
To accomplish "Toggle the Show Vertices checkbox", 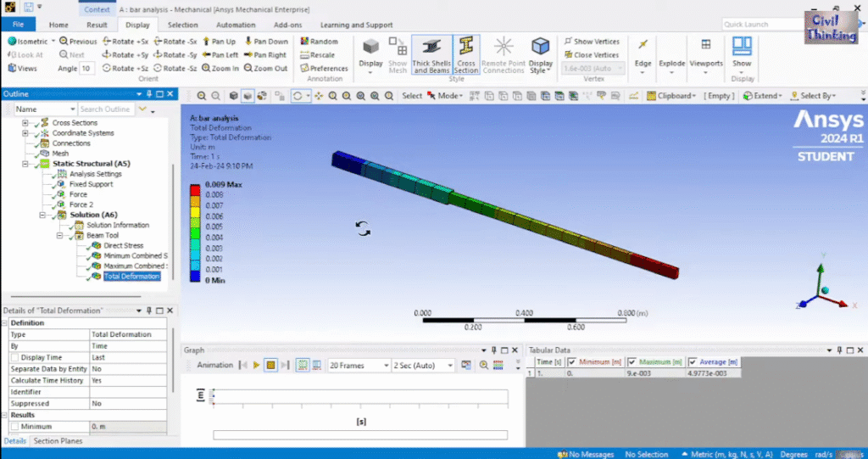I will (567, 41).
